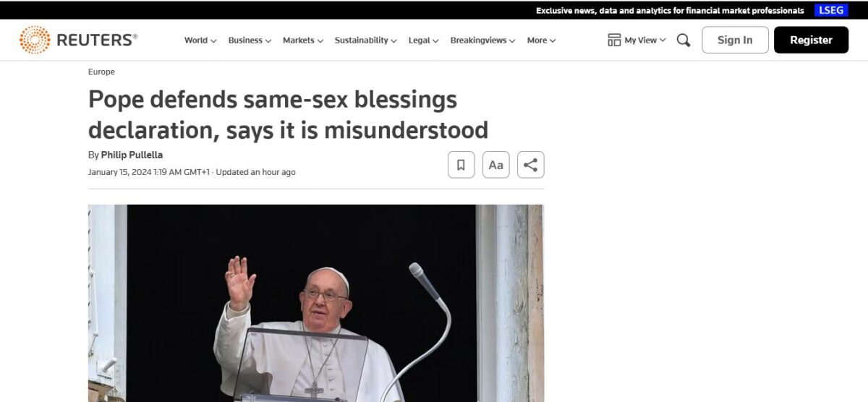The image size is (868, 402).
Task: Expand the Sustainability menu
Action: tap(365, 40)
